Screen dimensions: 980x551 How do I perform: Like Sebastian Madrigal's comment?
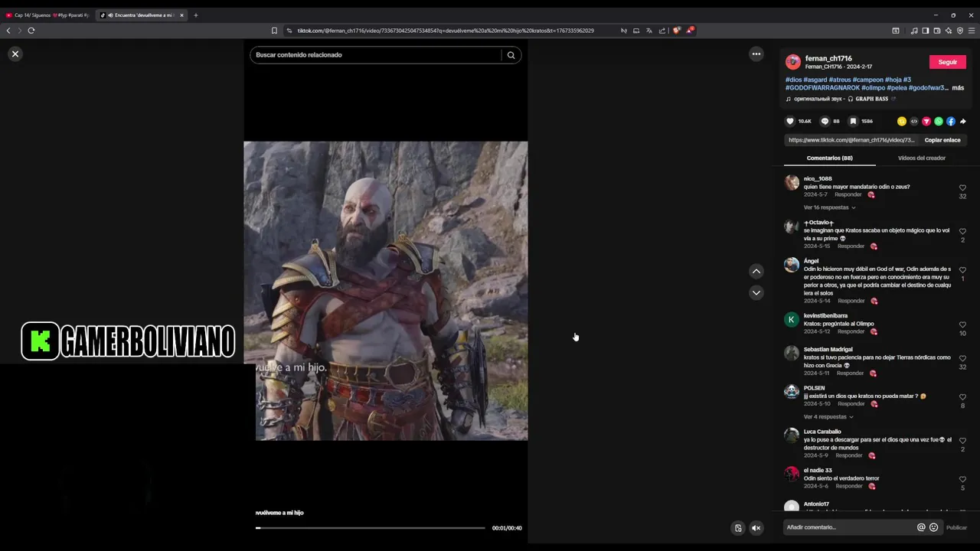(962, 358)
